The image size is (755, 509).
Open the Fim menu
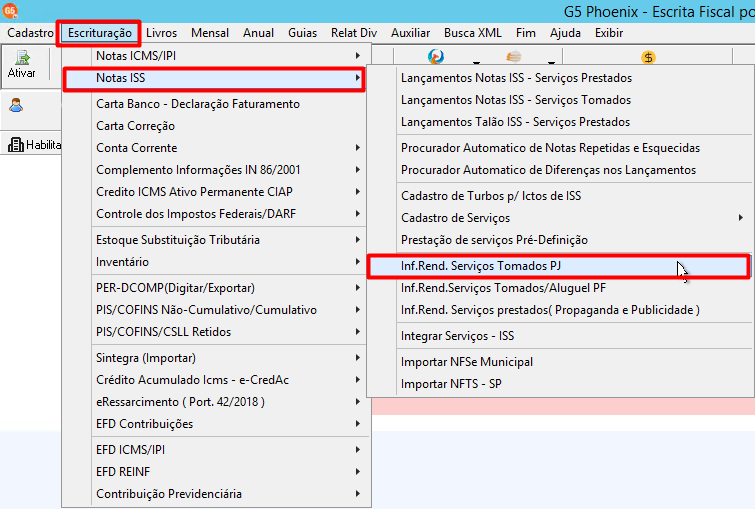pyautogui.click(x=525, y=33)
